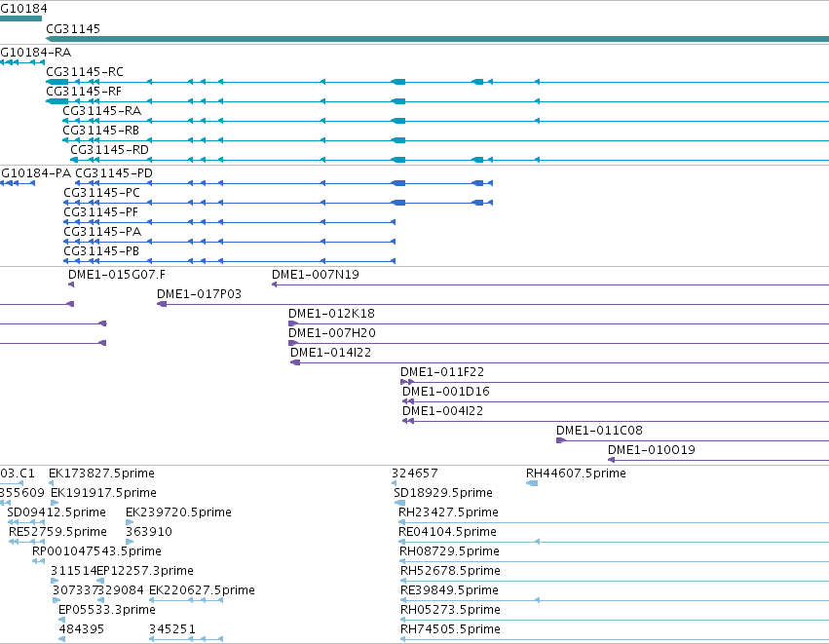Select the CG31145 gene span bar
The image size is (829, 644).
tap(437, 39)
